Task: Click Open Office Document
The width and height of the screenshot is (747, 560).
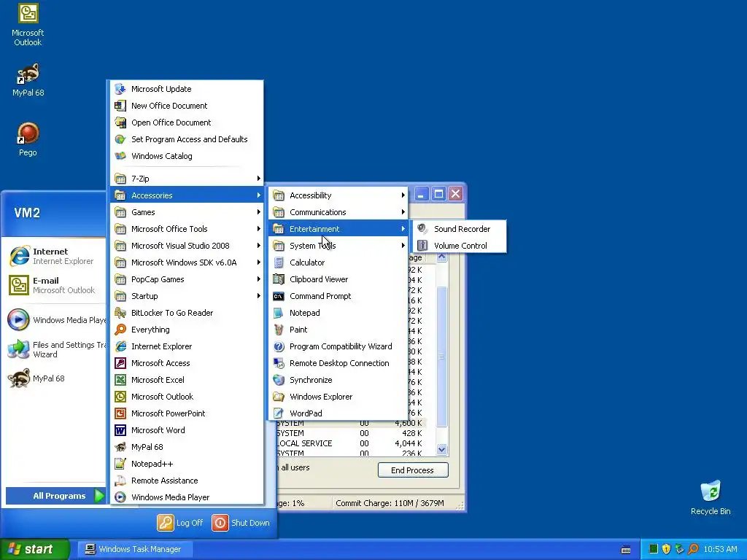Action: pyautogui.click(x=187, y=122)
